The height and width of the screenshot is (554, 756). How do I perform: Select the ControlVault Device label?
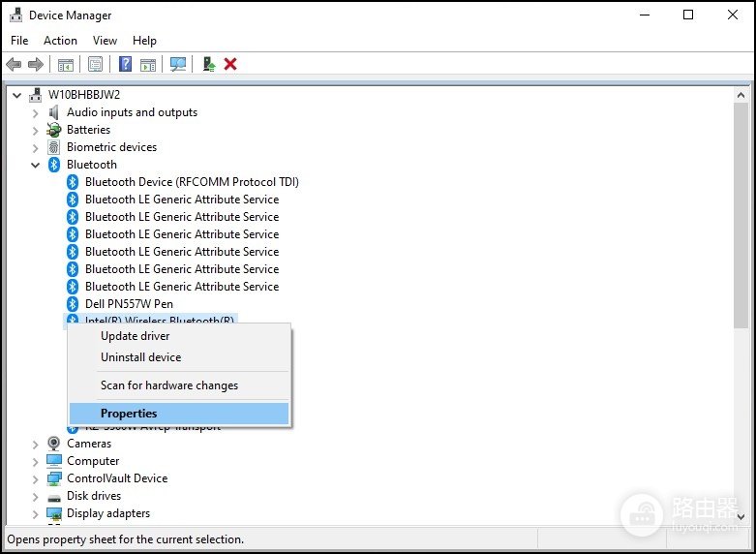point(117,478)
